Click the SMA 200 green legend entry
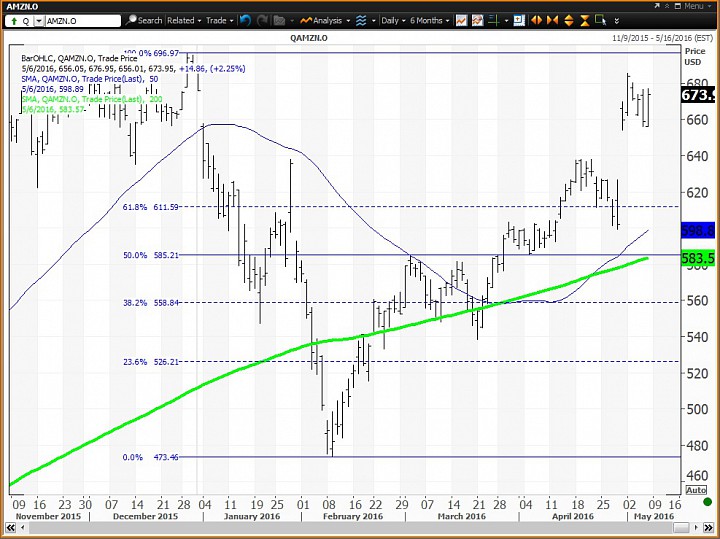Viewport: 720px width, 539px height. pos(92,99)
